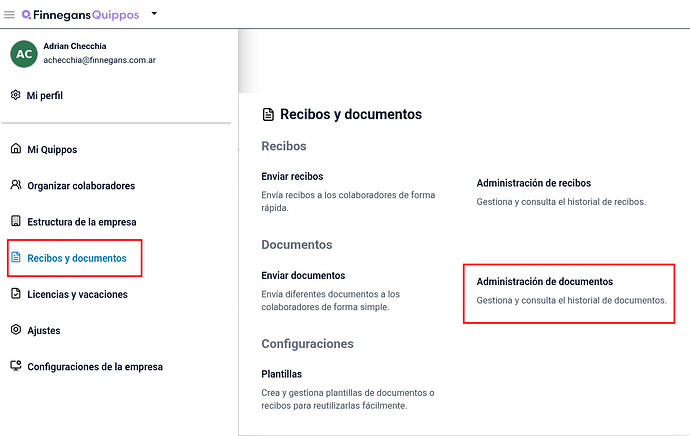Go to Licencias y vacaciones menu item

point(77,294)
